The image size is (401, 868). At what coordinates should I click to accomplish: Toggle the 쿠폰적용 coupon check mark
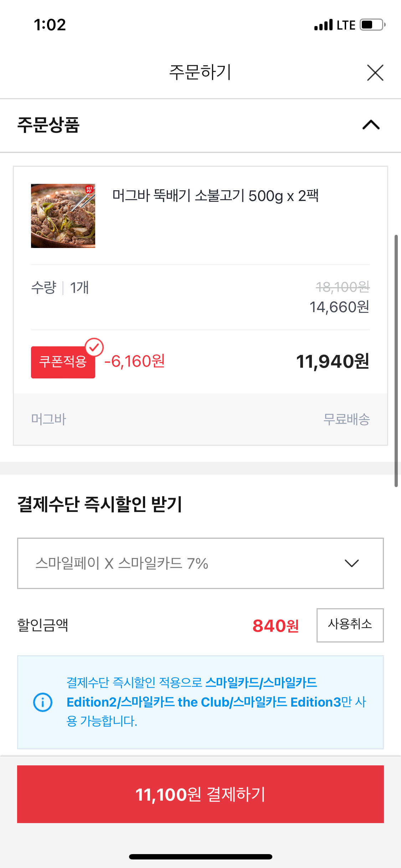pos(94,347)
